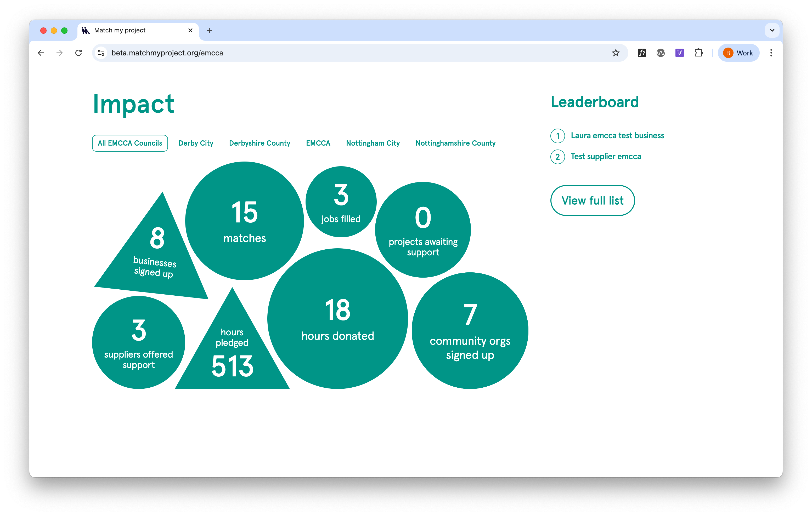Screen dimensions: 812x516
Task: Open the fonts extension icon
Action: click(x=642, y=53)
